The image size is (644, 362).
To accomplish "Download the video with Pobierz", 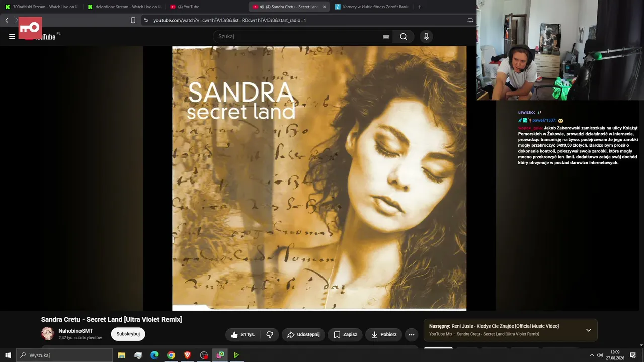I will (383, 334).
